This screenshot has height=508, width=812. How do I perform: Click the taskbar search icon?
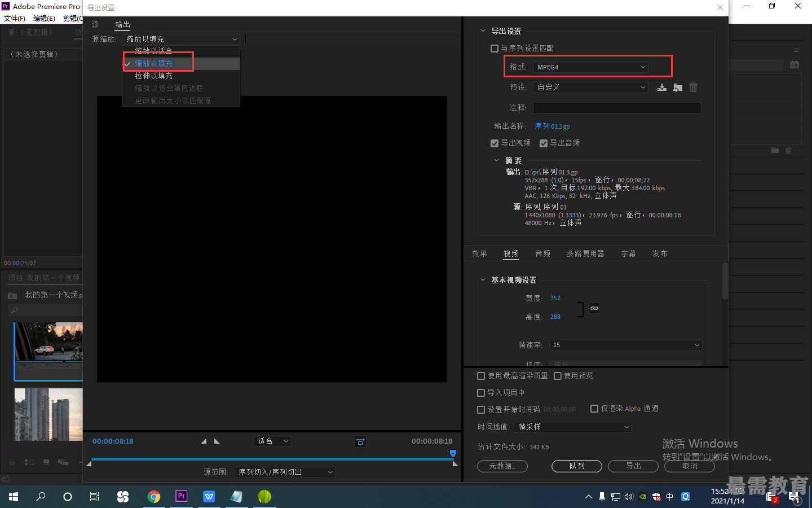coord(41,497)
